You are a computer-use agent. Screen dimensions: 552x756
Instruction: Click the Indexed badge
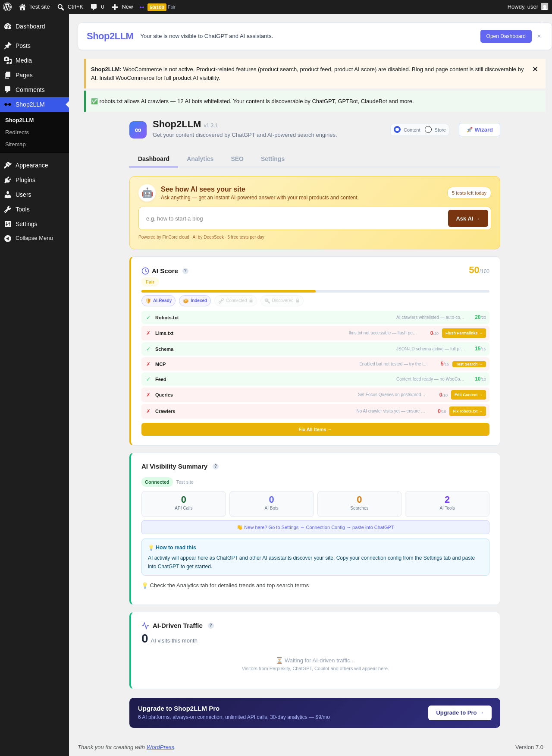pyautogui.click(x=195, y=301)
